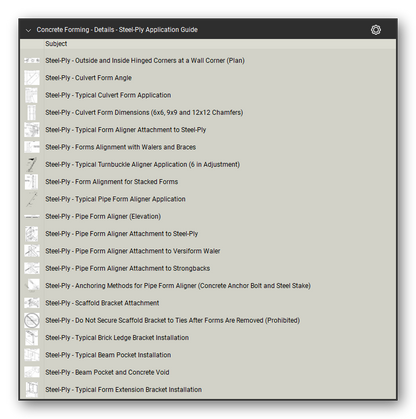Open the Typical Turnbuckle Aligner Application thumbnail
Image resolution: width=416 pixels, height=419 pixels.
(32, 164)
